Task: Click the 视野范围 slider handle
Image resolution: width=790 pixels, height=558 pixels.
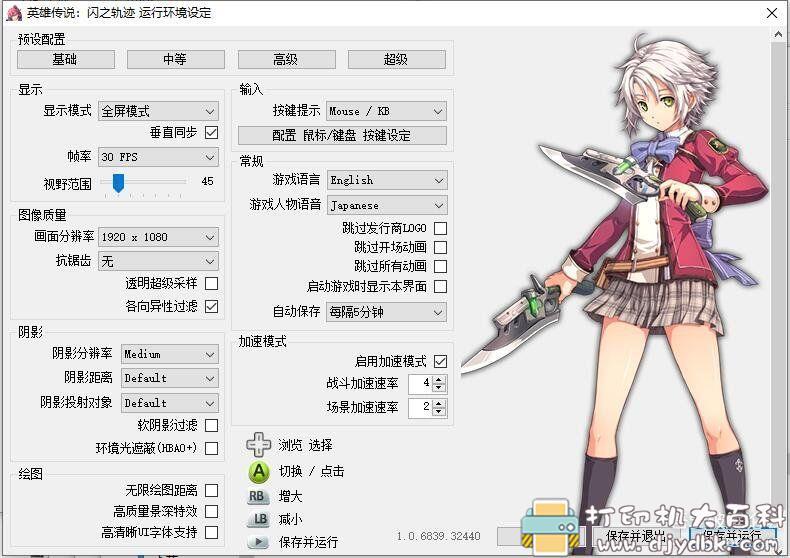Action: [118, 183]
